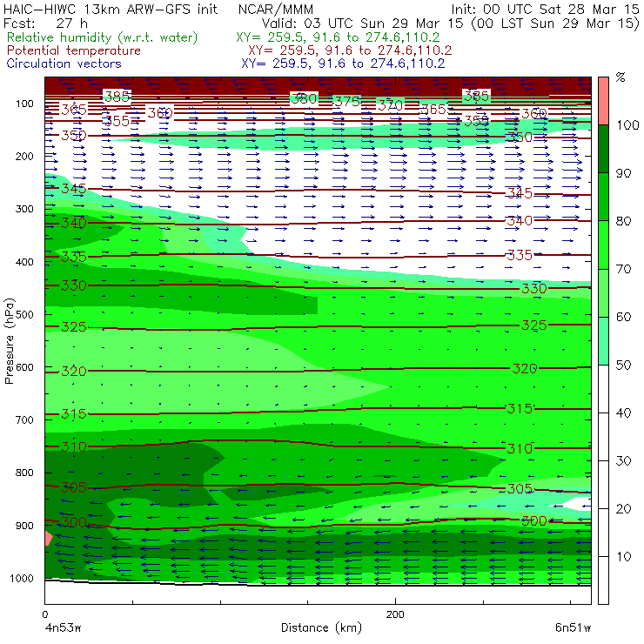
Task: Select the 80–90% green colorbar segment
Action: 603,197
